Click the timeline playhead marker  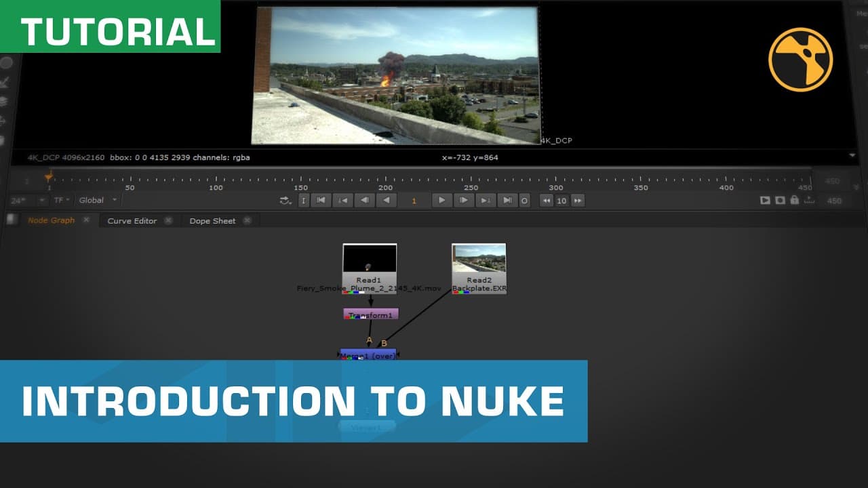[x=49, y=178]
